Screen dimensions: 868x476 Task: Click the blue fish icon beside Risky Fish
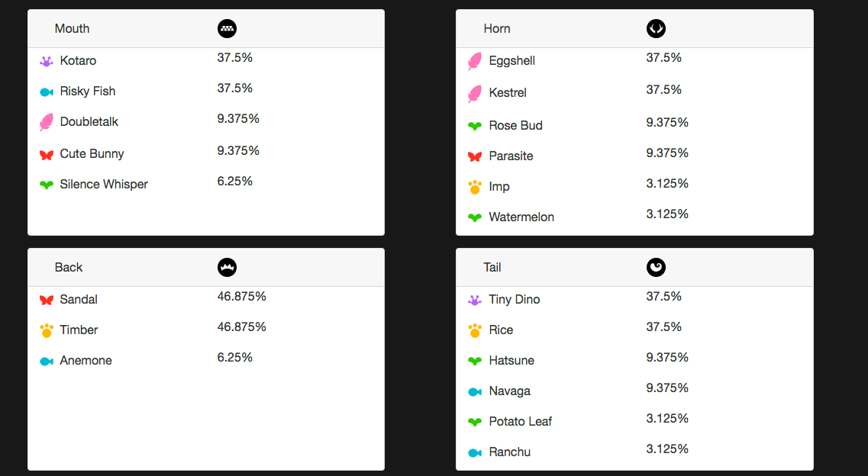pos(47,92)
